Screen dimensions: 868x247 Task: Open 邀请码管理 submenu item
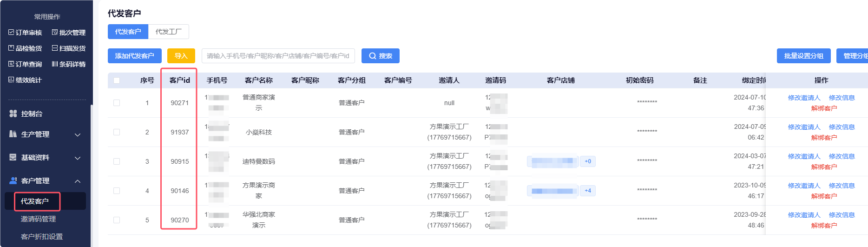coord(38,219)
